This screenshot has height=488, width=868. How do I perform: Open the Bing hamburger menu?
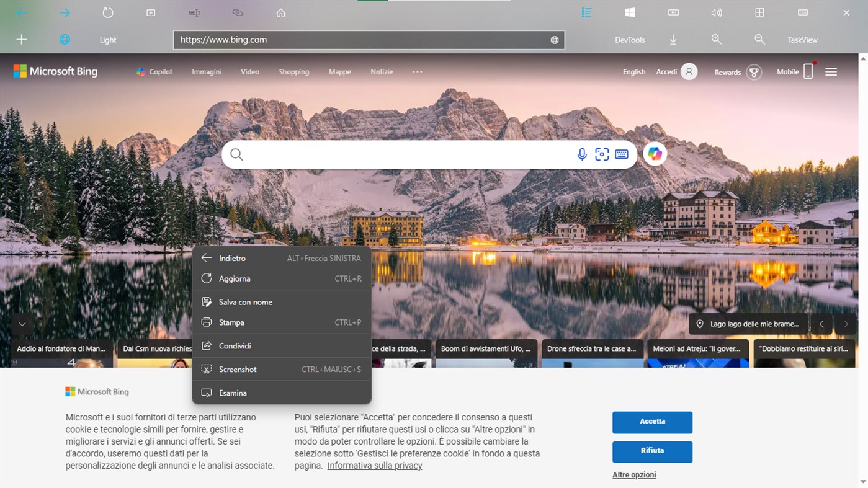pyautogui.click(x=831, y=72)
